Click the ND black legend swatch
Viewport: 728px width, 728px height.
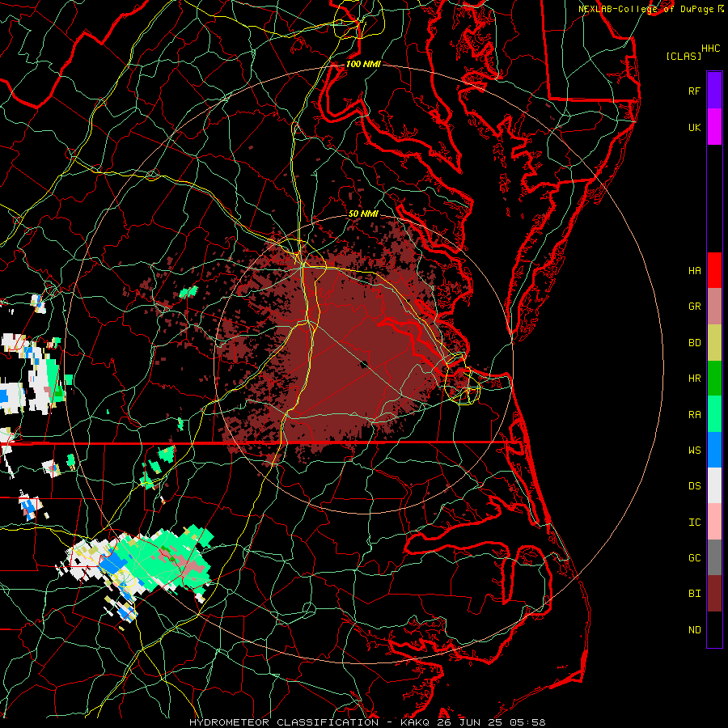714,629
